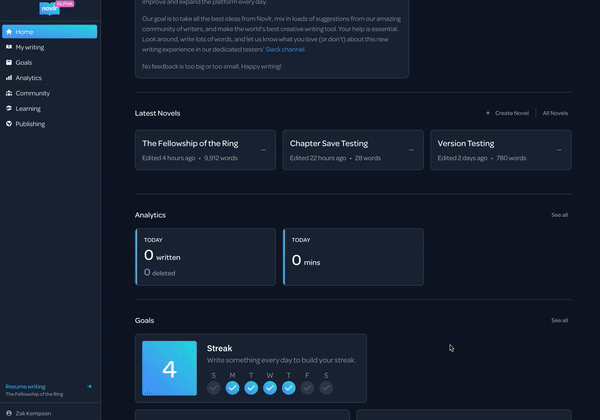Click the Community people icon
This screenshot has height=420, width=600.
(9, 93)
